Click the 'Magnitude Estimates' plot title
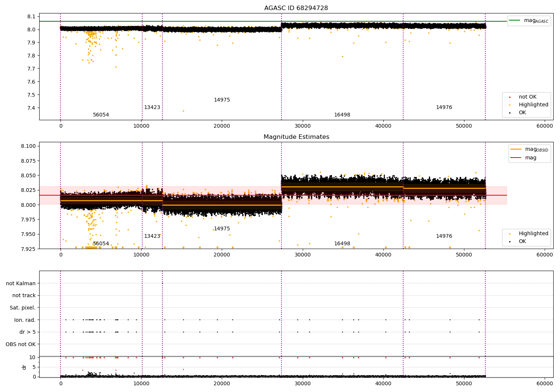The image size is (560, 392). click(296, 137)
